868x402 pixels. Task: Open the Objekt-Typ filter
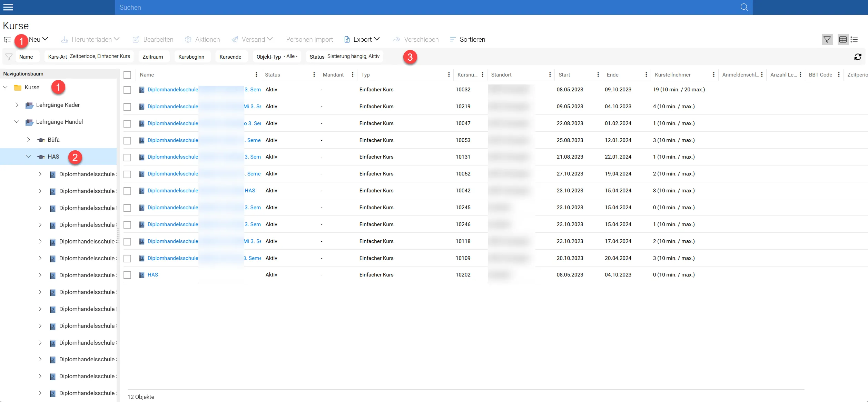tap(277, 57)
